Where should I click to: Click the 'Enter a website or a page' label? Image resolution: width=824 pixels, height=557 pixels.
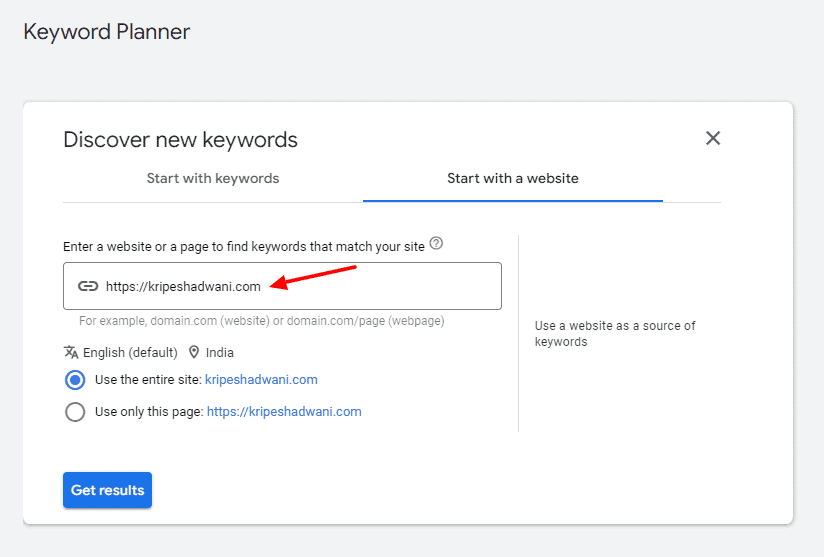(244, 246)
